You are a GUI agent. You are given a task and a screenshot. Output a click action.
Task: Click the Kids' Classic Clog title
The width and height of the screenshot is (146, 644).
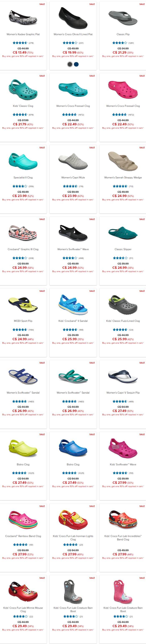23,106
